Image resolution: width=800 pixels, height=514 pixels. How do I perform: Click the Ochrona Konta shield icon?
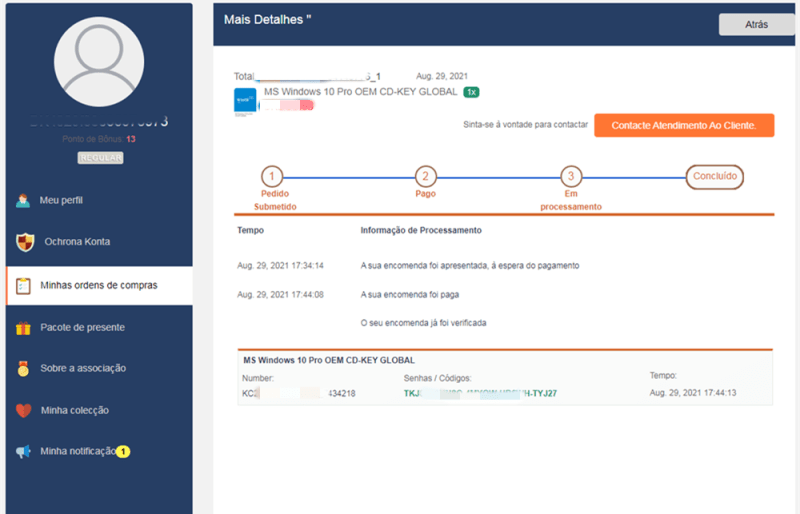[25, 242]
